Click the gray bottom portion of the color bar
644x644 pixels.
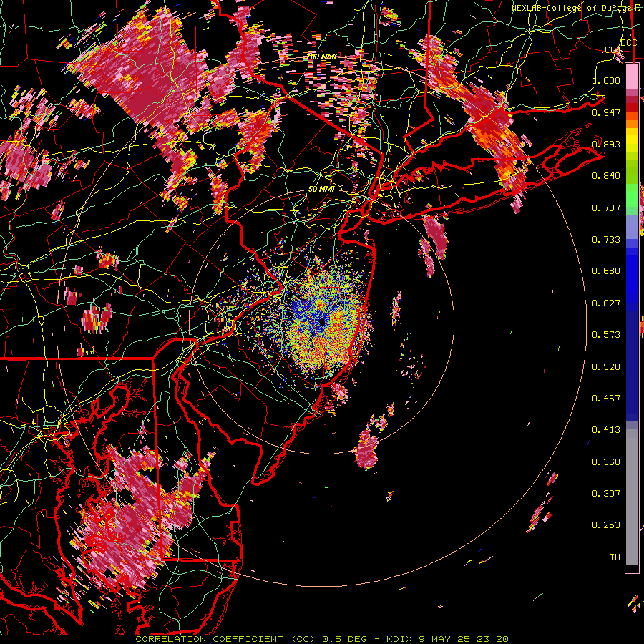[632, 497]
